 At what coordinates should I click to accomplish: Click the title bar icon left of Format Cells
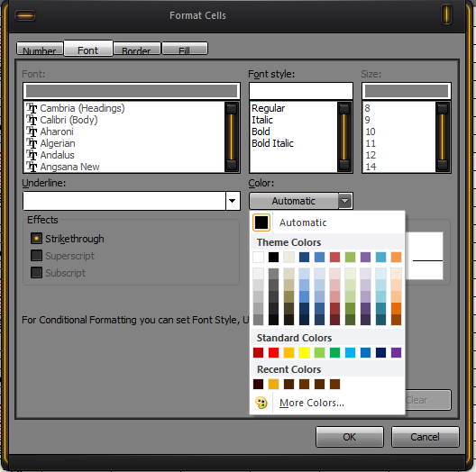click(x=25, y=15)
